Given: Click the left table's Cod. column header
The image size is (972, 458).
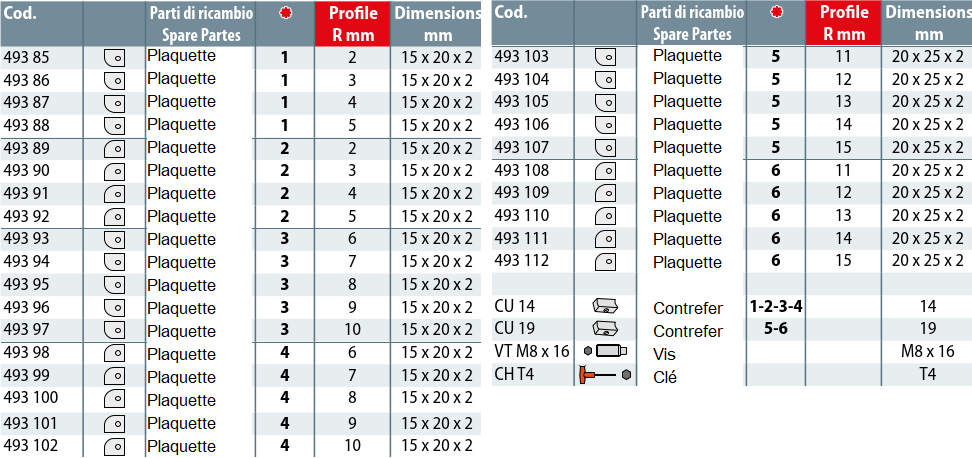Looking at the screenshot, I should (x=22, y=13).
